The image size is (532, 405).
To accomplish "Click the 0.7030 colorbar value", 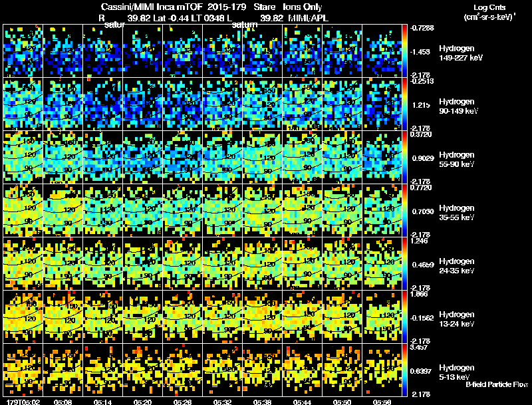I will tap(423, 211).
